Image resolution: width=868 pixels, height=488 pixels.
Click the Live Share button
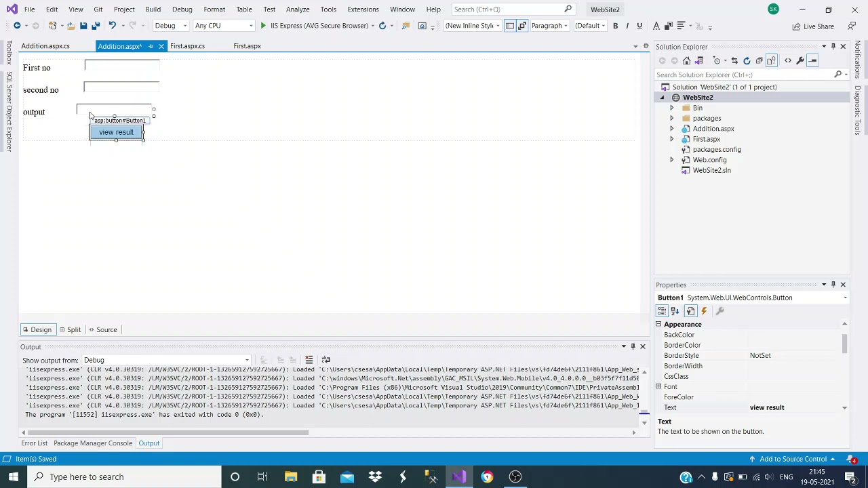[x=813, y=26]
